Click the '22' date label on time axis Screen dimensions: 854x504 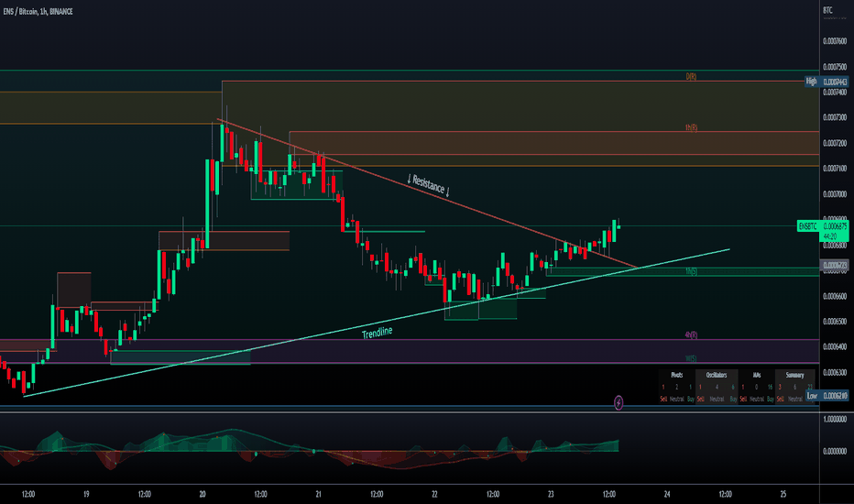tap(434, 494)
